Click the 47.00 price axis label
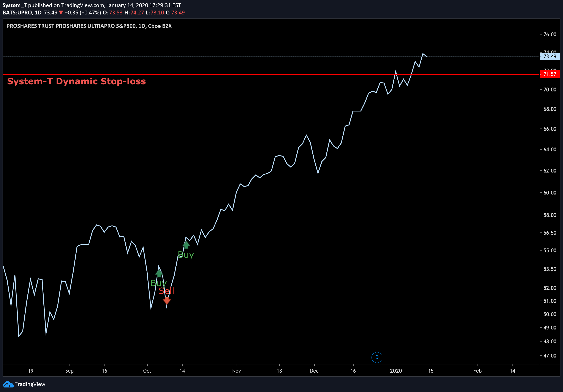The height and width of the screenshot is (392, 563). (550, 356)
